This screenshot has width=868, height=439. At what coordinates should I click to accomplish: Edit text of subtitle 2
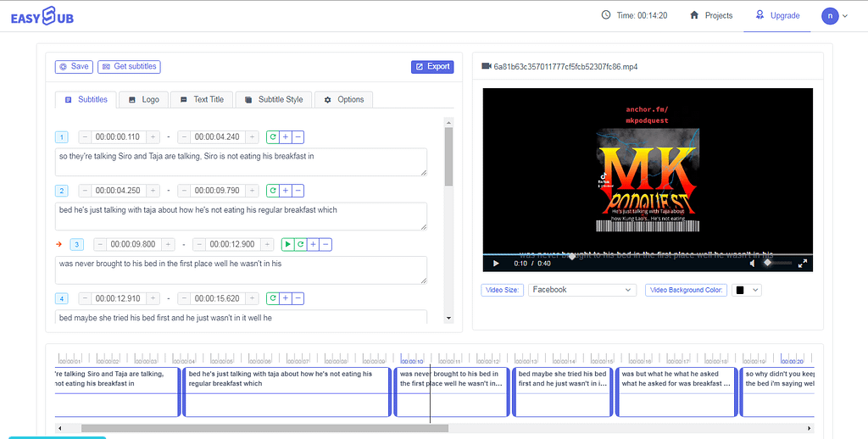click(x=242, y=216)
